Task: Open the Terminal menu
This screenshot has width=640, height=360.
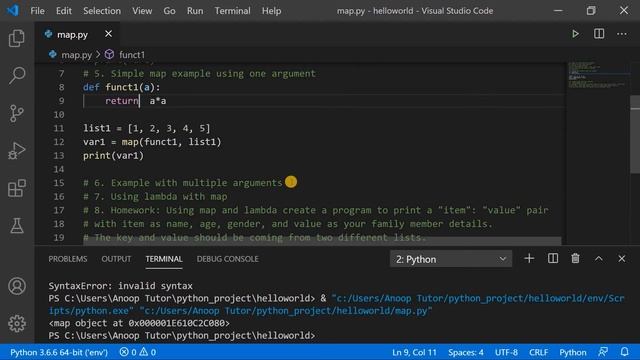Action: [x=233, y=11]
